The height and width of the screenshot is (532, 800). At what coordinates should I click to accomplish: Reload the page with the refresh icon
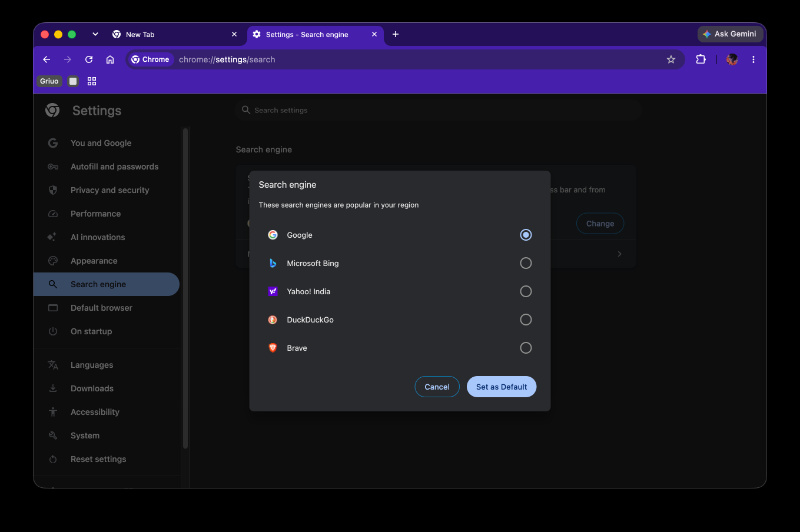point(89,60)
